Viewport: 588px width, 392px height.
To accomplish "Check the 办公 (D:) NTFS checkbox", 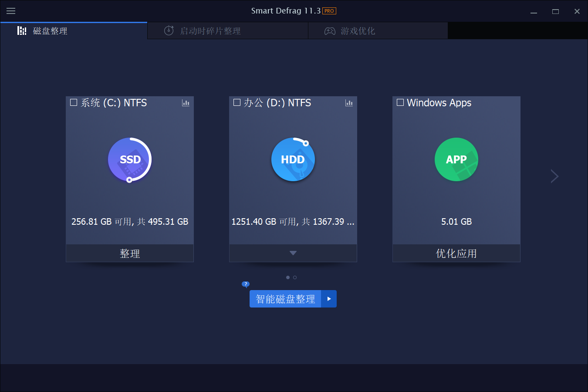I will pyautogui.click(x=237, y=102).
